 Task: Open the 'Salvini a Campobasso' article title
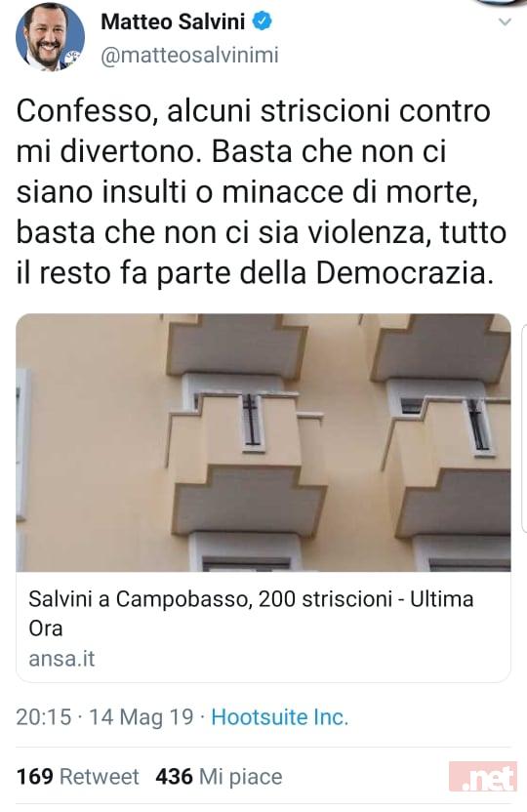tap(251, 614)
